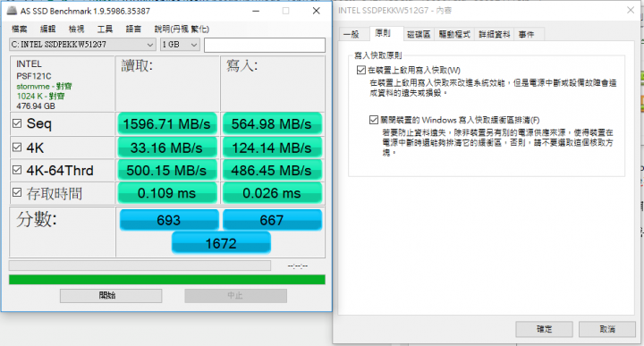Toggle the 存取時間 access time checkbox
Screen dimensions: 644x346
[x=17, y=192]
